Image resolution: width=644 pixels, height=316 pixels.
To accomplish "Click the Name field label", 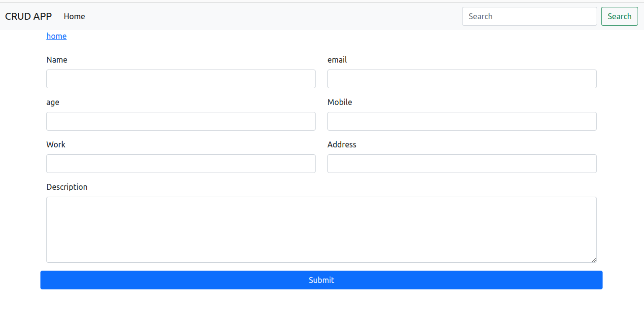I will click(57, 60).
